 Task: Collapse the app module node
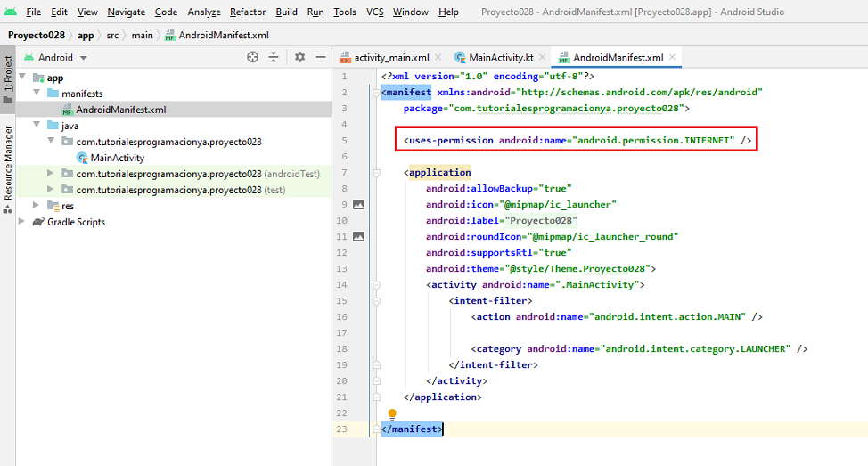(x=22, y=77)
